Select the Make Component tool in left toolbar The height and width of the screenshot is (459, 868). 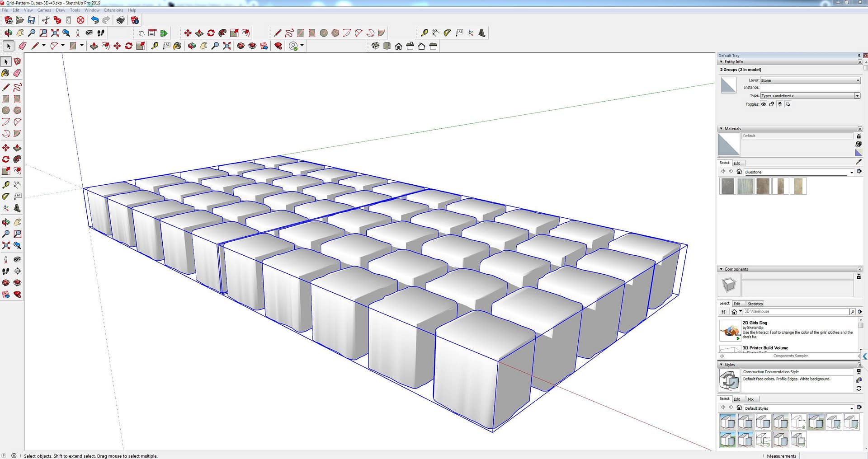[17, 61]
